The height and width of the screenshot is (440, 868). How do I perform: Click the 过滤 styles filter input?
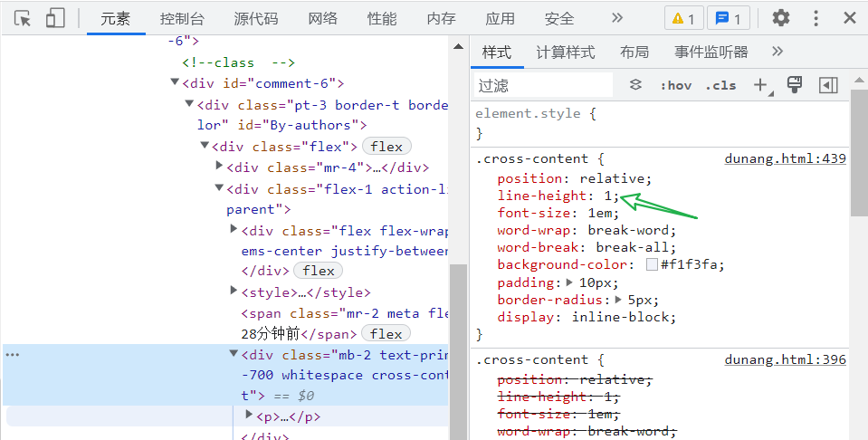coord(544,85)
